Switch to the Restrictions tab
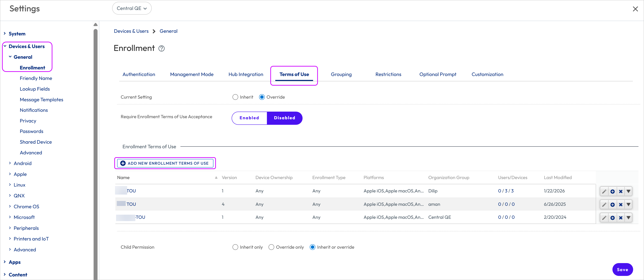Viewport: 644px width, 280px height. pyautogui.click(x=388, y=74)
